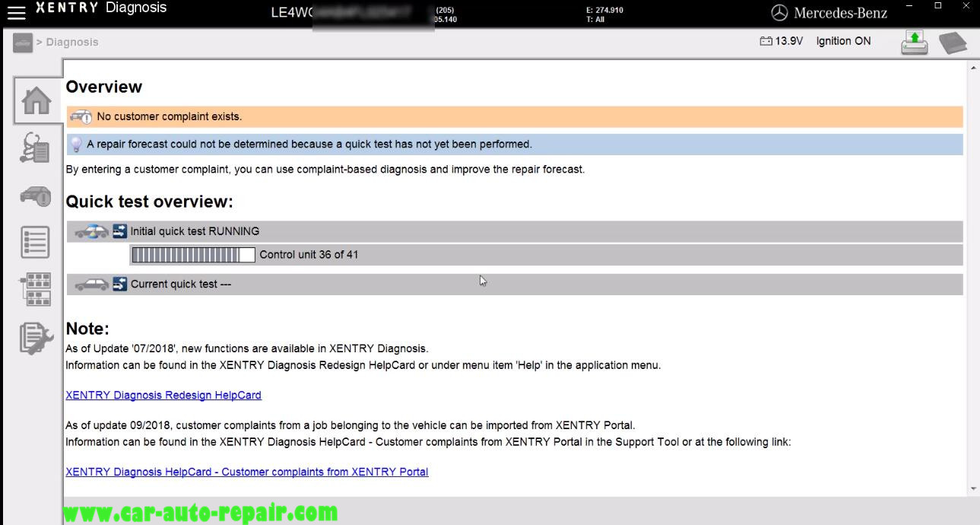980x525 pixels.
Task: Click the car icon beside Current quick test
Action: tap(91, 285)
